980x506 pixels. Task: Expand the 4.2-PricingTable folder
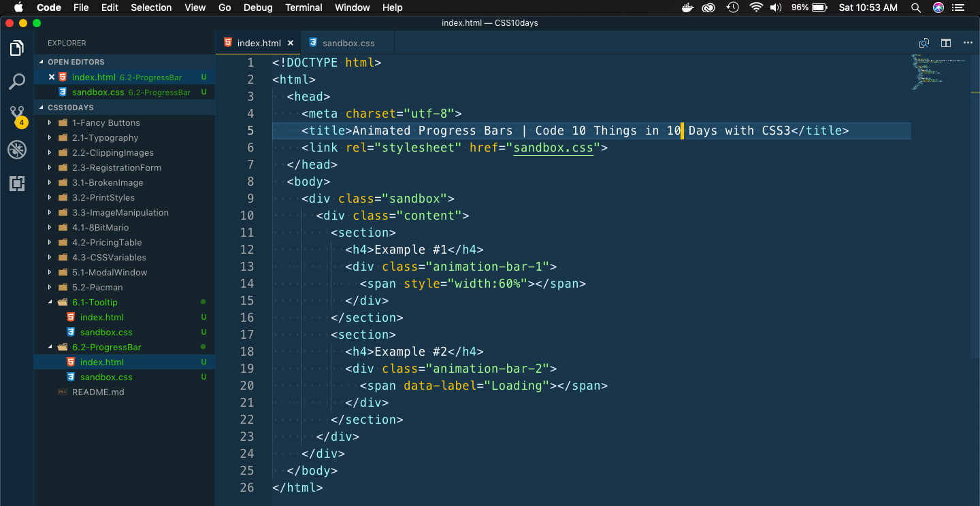pos(125,242)
